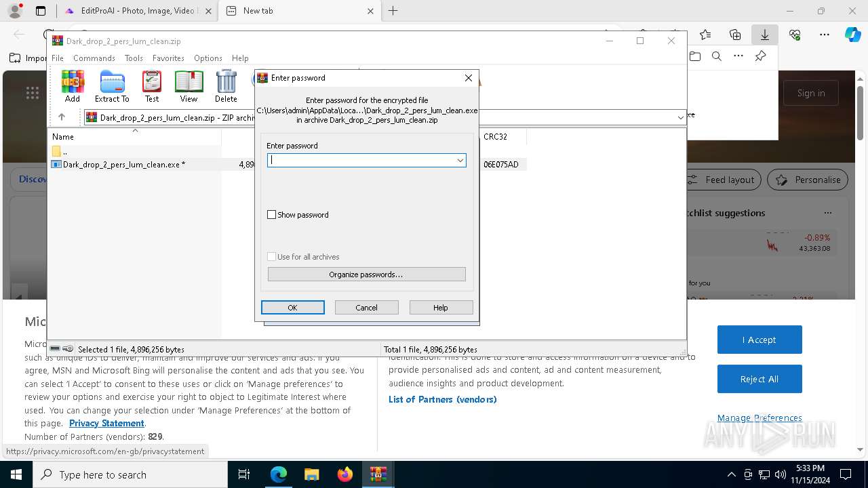Image resolution: width=868 pixels, height=488 pixels.
Task: Click the Organize passwords button
Action: pos(366,274)
